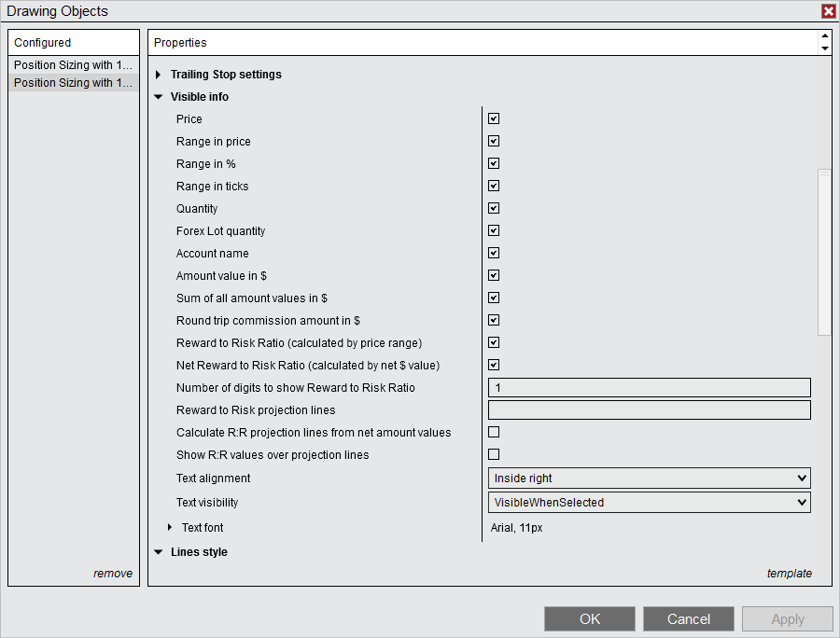Viewport: 840px width, 638px height.
Task: Toggle the Range in % option
Action: pyautogui.click(x=493, y=163)
